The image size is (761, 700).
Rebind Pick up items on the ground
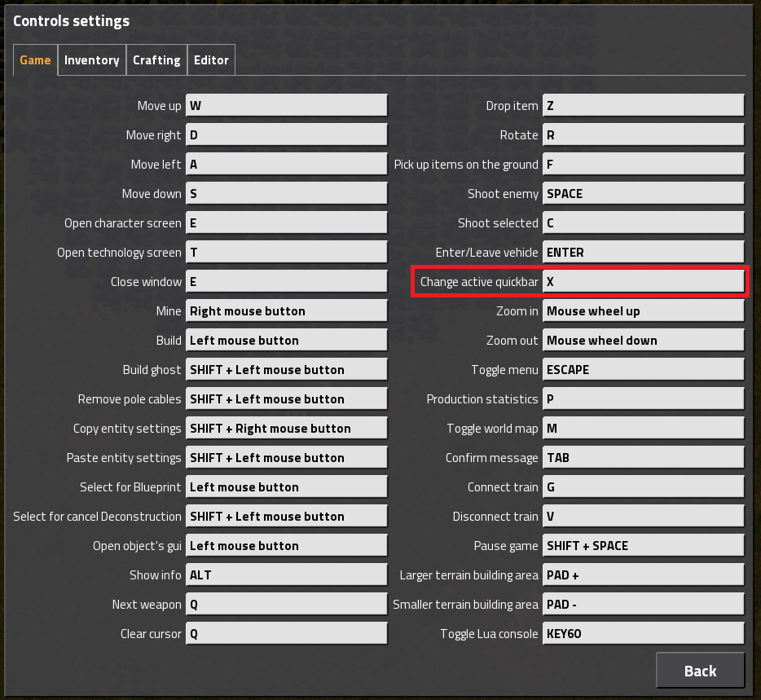[x=643, y=164]
